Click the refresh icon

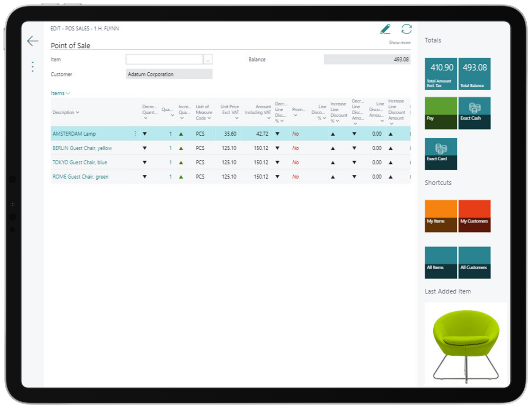pyautogui.click(x=406, y=29)
